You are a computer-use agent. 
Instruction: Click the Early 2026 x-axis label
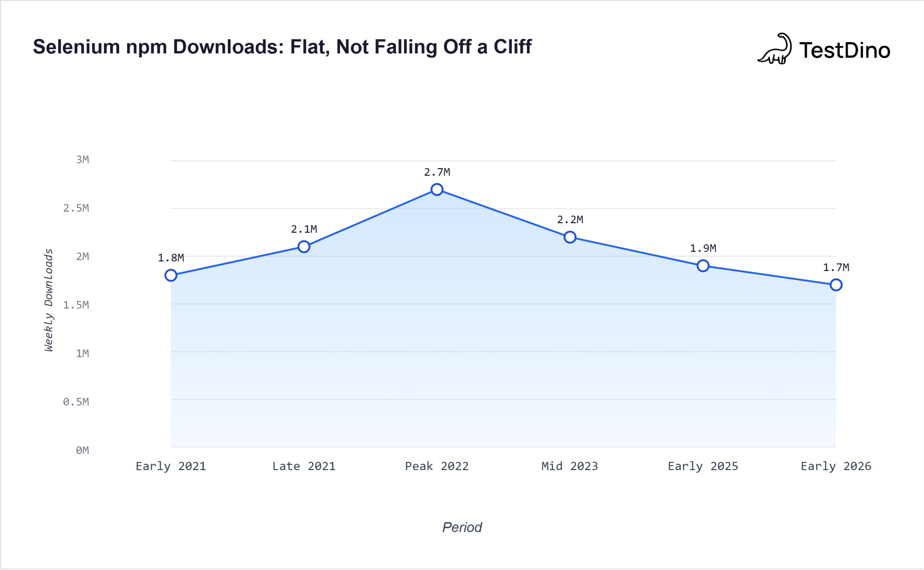[x=836, y=466]
